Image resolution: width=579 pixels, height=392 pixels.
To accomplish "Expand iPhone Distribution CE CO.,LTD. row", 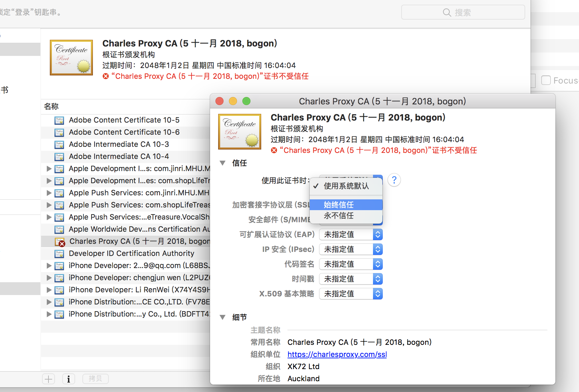I will (49, 302).
